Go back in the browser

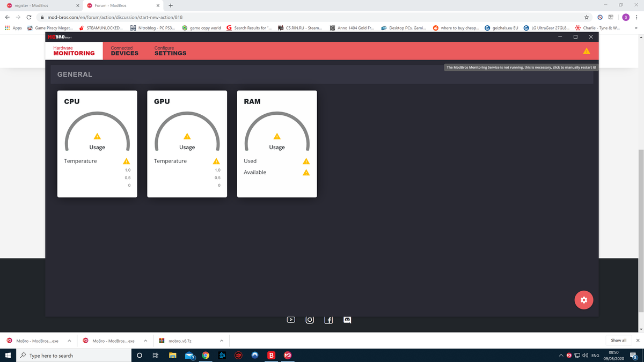pos(7,17)
